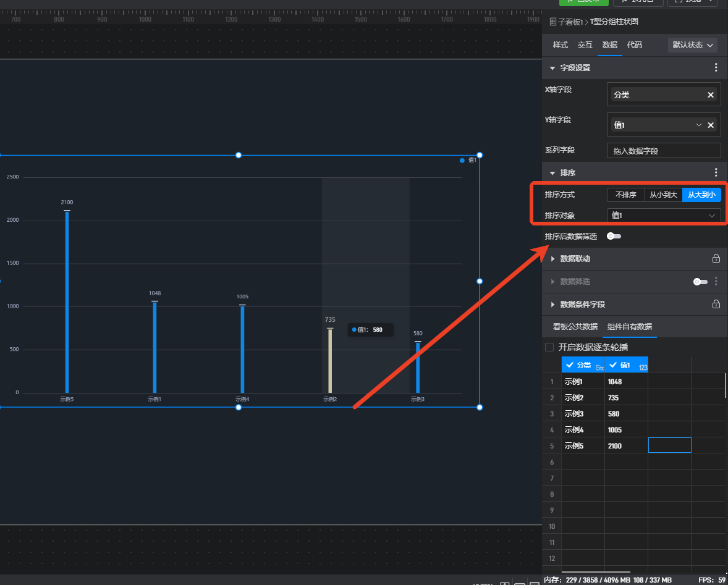728x585 pixels.
Task: Click the T型分组柱状图 breadcrumb title
Action: [614, 22]
